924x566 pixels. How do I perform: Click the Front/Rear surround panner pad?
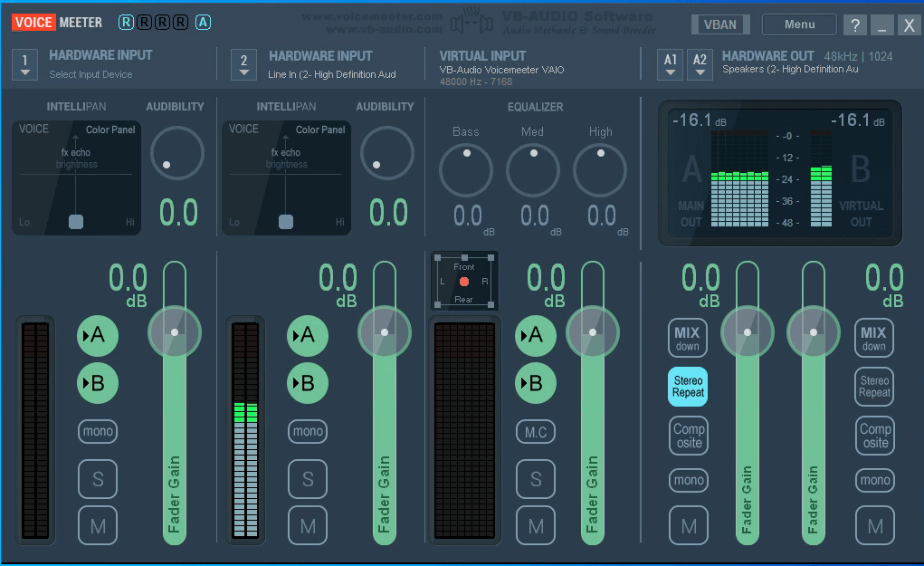(464, 282)
